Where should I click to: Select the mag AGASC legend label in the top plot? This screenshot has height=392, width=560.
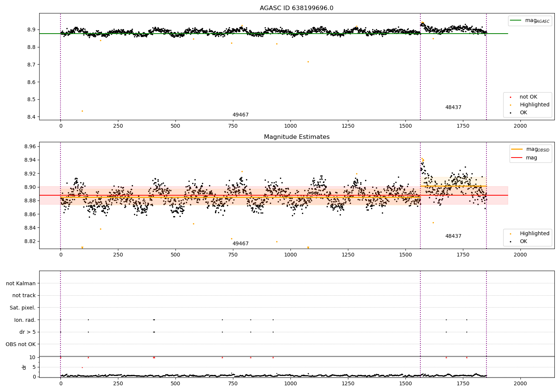point(537,21)
